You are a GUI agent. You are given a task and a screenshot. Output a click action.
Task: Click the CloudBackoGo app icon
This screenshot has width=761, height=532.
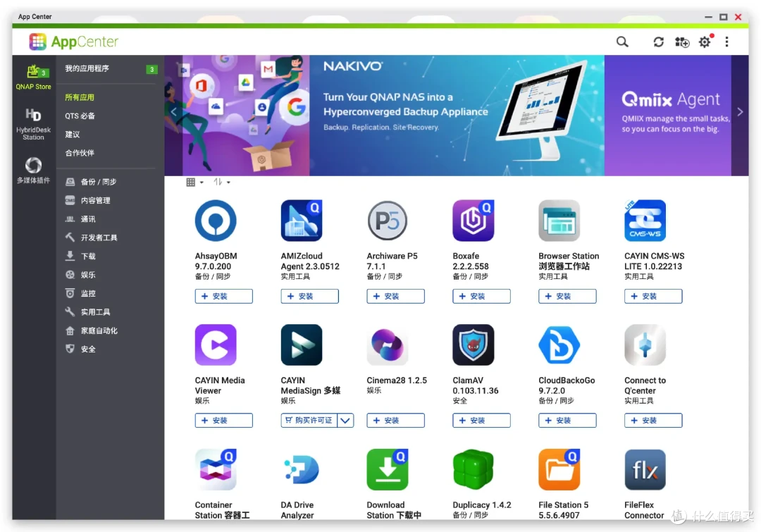coord(559,345)
